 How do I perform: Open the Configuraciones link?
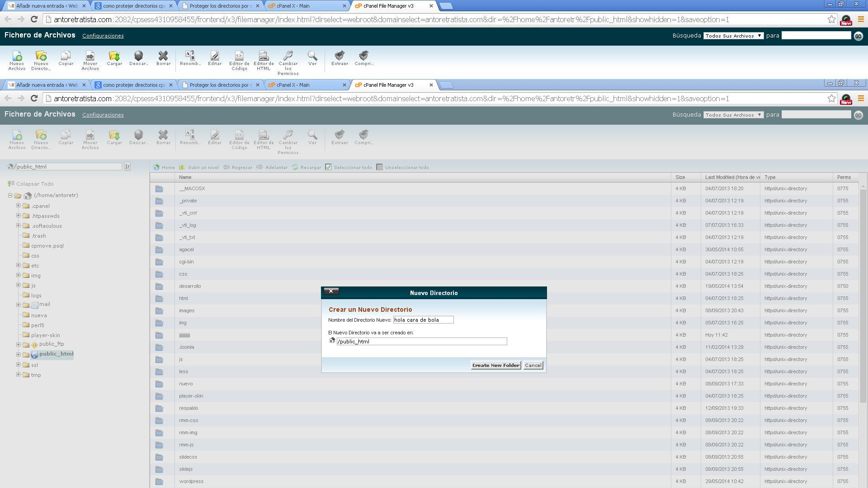(103, 115)
